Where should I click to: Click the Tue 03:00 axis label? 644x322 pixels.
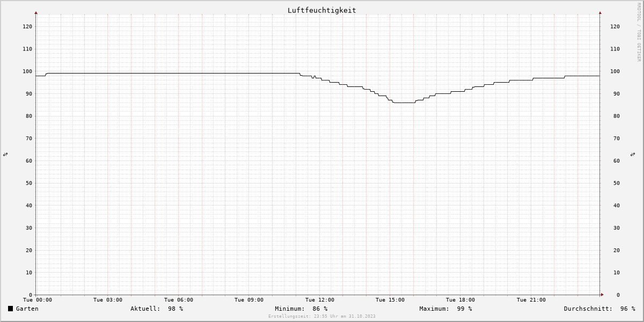click(108, 300)
